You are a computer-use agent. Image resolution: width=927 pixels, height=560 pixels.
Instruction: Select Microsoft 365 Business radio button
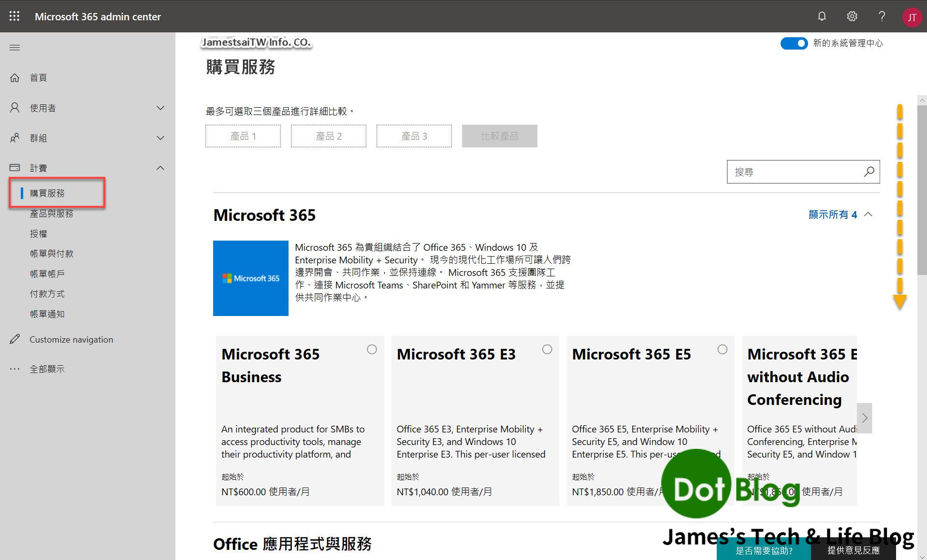pyautogui.click(x=372, y=349)
